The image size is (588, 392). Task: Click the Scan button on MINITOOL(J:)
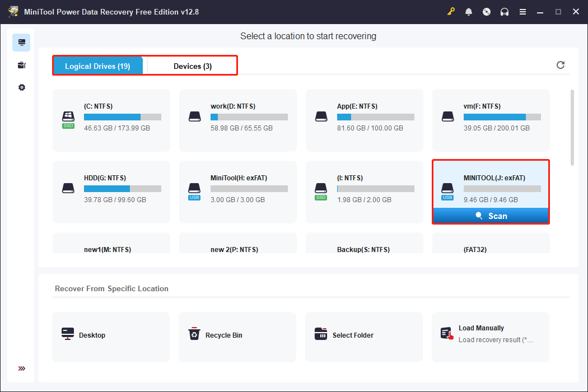(x=491, y=216)
